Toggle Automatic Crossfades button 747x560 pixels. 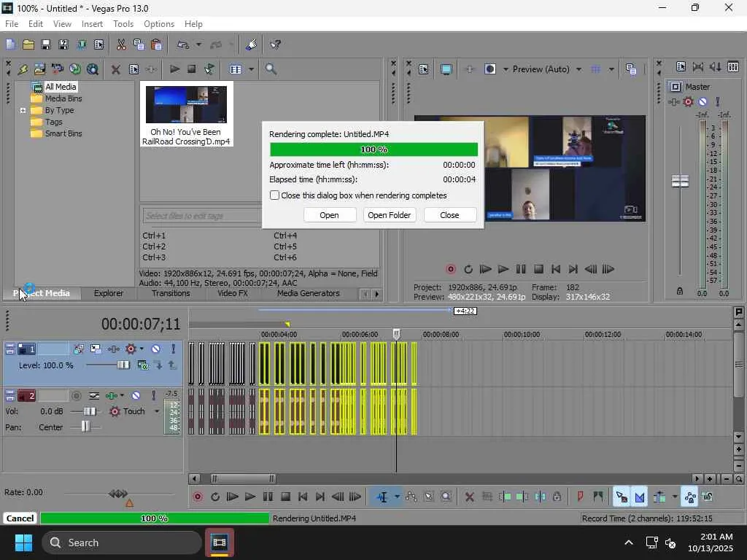click(640, 497)
